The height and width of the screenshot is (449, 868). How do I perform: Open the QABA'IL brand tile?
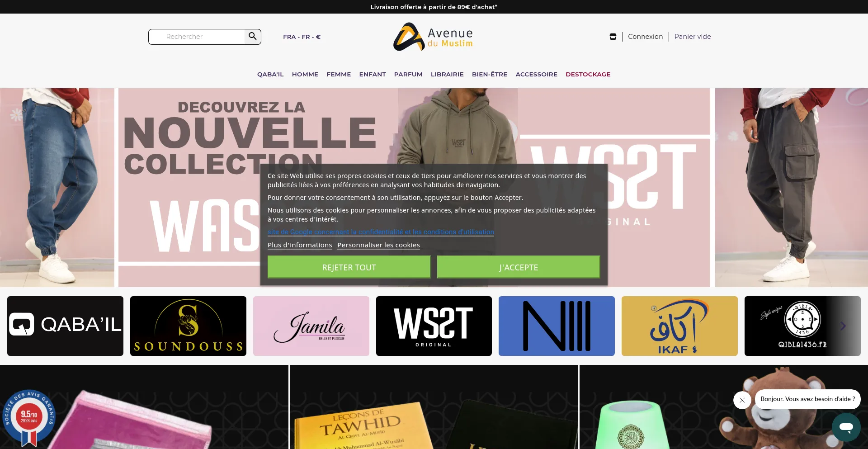pyautogui.click(x=65, y=326)
